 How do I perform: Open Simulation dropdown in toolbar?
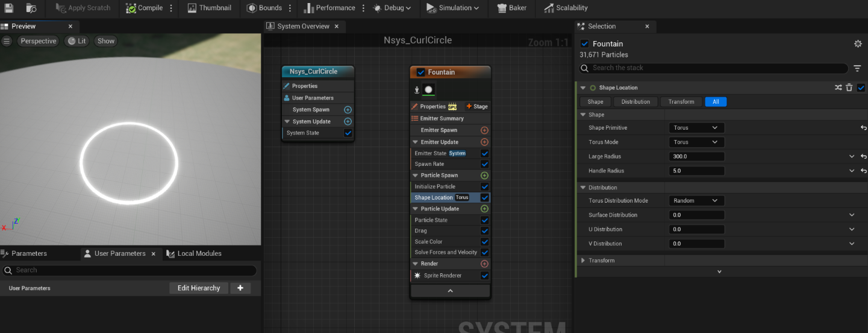[452, 8]
